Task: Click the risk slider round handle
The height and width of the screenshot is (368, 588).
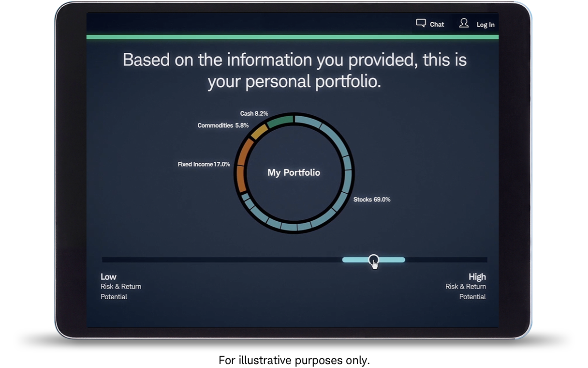Action: (374, 260)
